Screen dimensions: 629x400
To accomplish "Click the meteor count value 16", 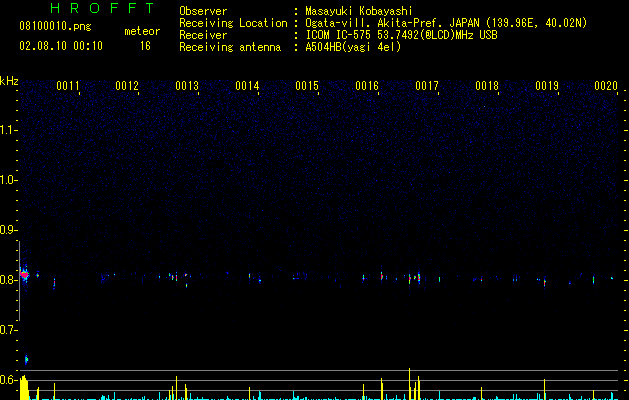I will [145, 46].
